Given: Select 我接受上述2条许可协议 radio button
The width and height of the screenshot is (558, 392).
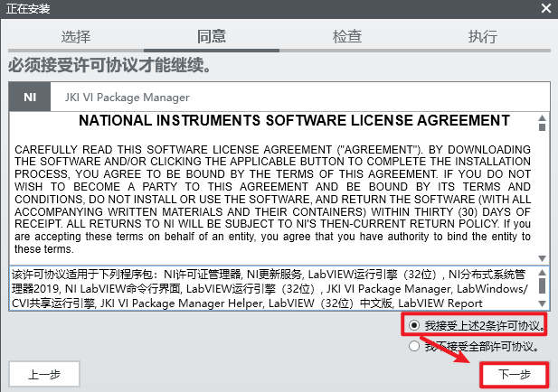Looking at the screenshot, I should (x=415, y=325).
